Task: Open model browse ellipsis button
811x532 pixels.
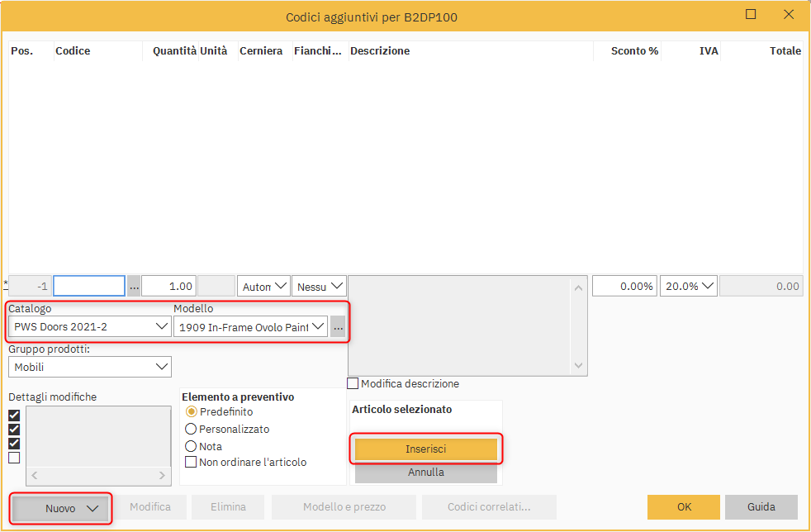Action: click(338, 328)
